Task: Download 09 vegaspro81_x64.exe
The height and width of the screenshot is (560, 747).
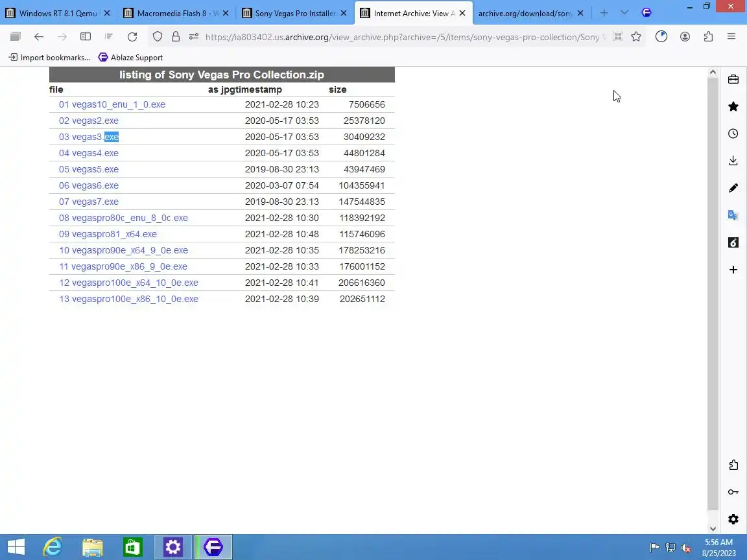Action: point(108,234)
